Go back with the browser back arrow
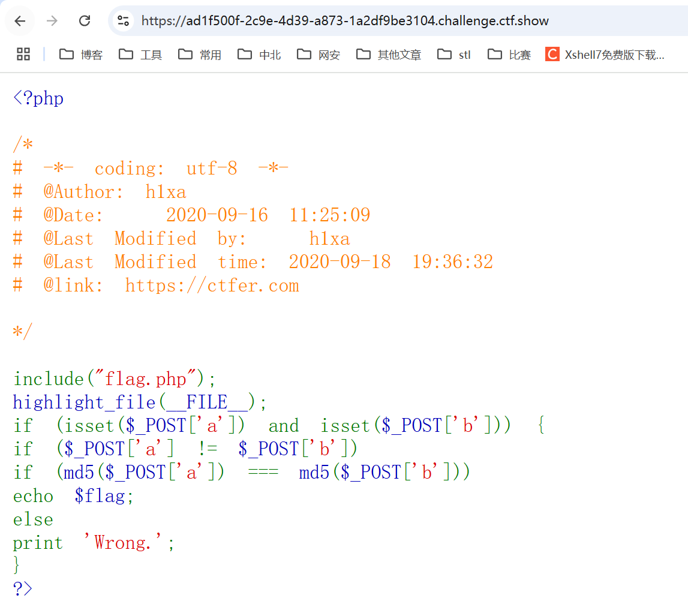Image resolution: width=688 pixels, height=616 pixels. [x=20, y=20]
